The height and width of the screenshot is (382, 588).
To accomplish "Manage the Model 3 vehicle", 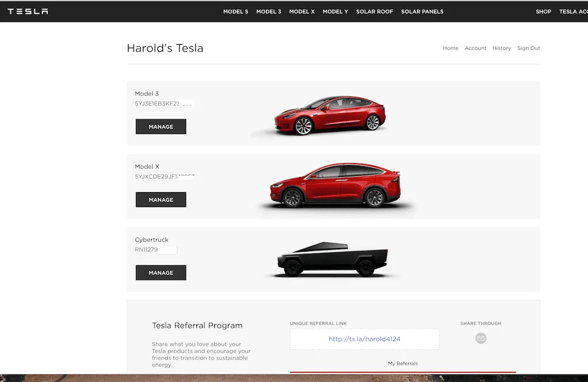I will point(161,126).
